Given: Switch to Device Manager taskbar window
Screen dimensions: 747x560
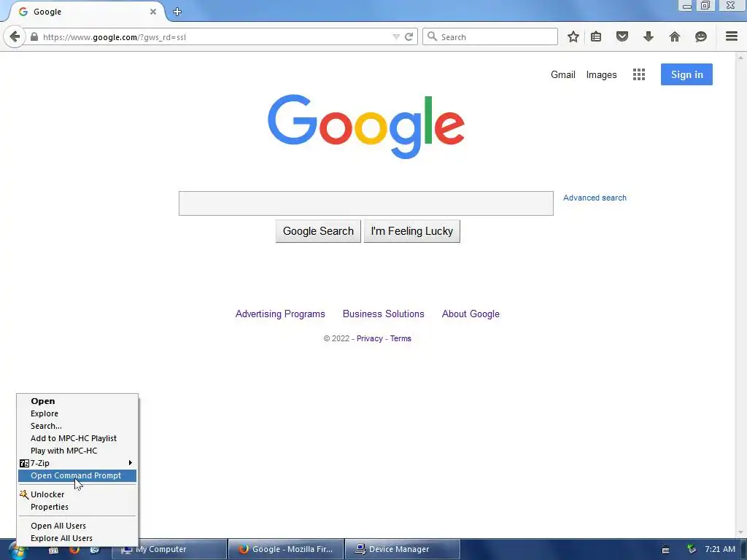Looking at the screenshot, I should tap(403, 549).
